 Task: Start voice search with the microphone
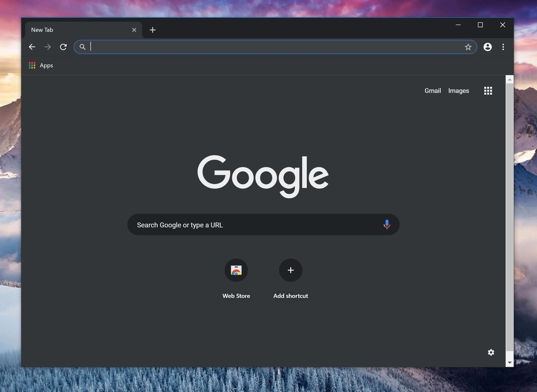pos(387,224)
